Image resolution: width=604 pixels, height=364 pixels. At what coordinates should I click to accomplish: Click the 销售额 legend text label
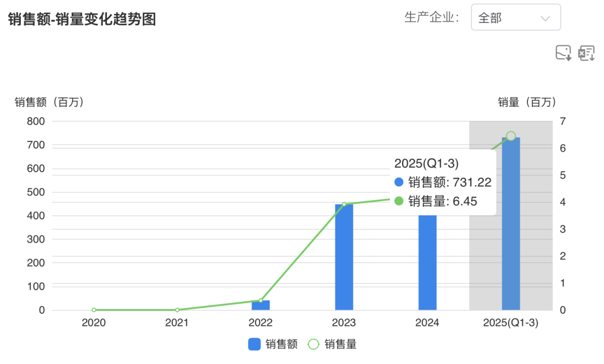281,344
